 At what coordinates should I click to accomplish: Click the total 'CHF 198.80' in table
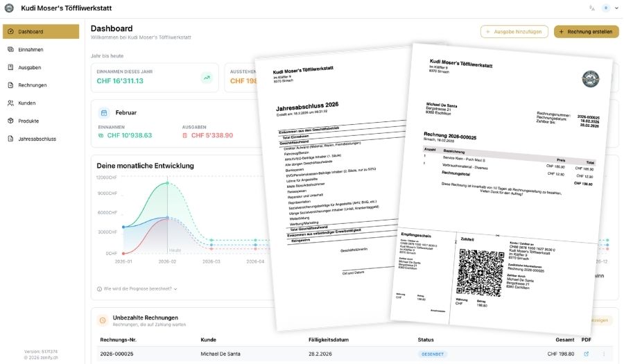click(x=561, y=354)
